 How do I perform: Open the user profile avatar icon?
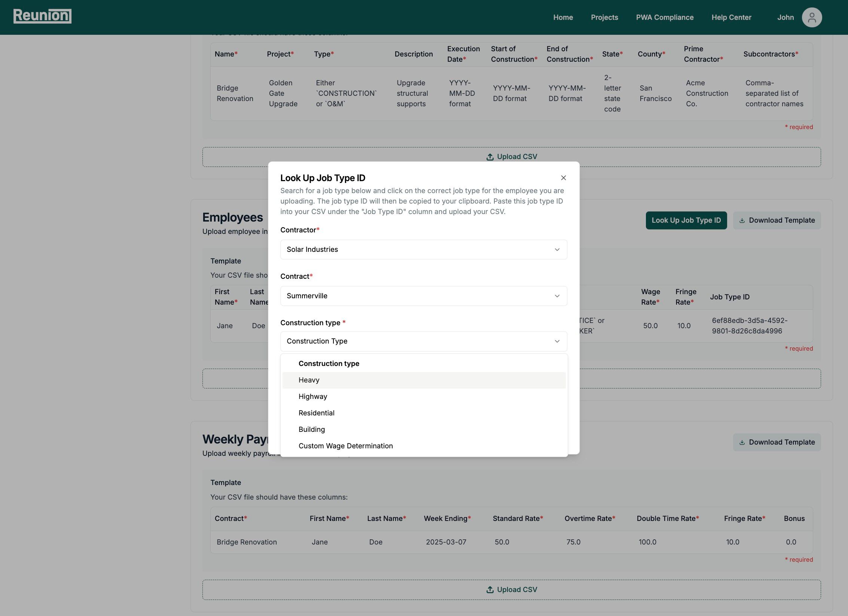811,17
